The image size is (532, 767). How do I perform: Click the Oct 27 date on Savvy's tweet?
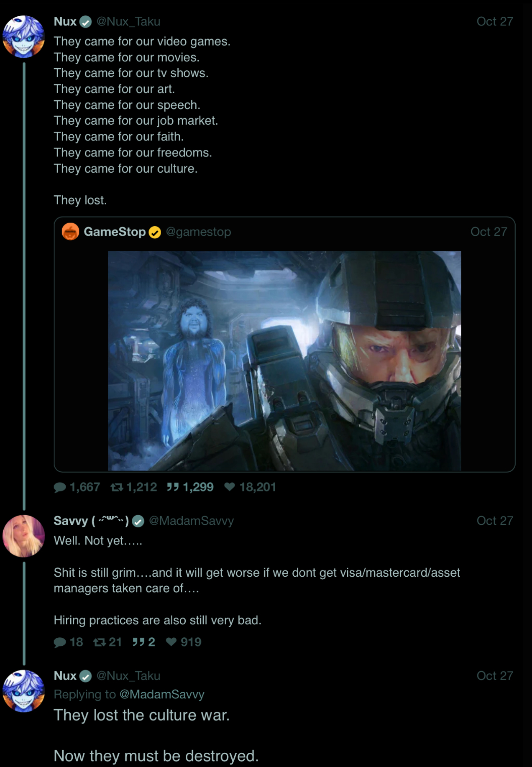(494, 521)
